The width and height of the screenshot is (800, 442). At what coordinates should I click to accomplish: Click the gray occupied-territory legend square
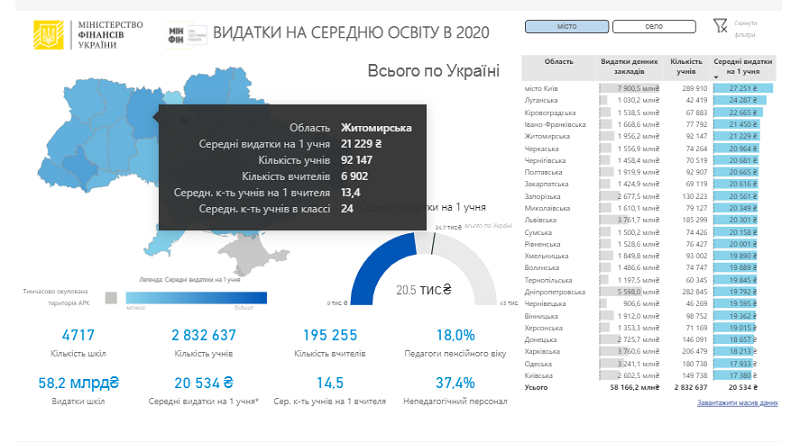[110, 297]
